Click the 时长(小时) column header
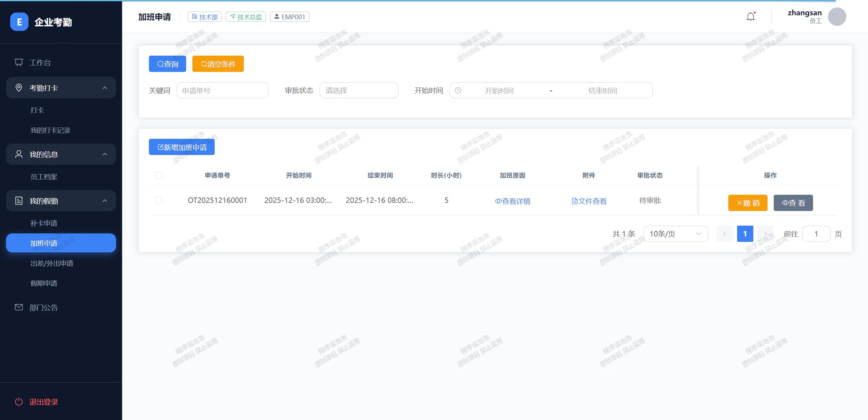 446,175
